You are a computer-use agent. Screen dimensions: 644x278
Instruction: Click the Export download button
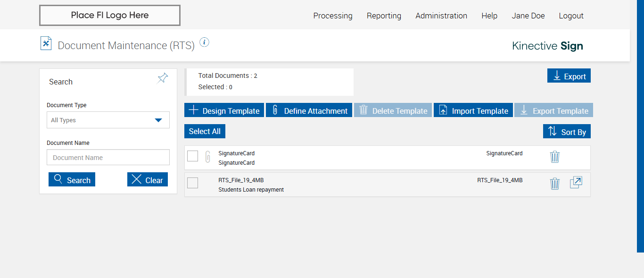tap(569, 76)
